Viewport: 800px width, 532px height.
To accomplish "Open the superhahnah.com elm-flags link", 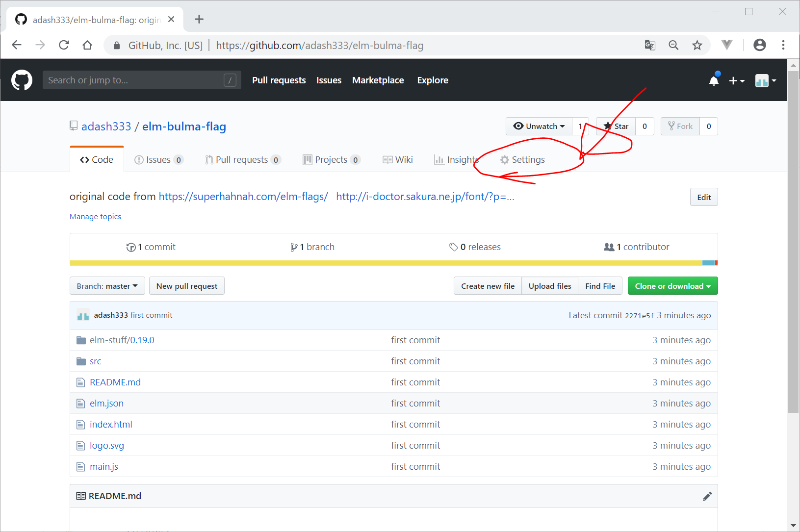I will pyautogui.click(x=243, y=197).
